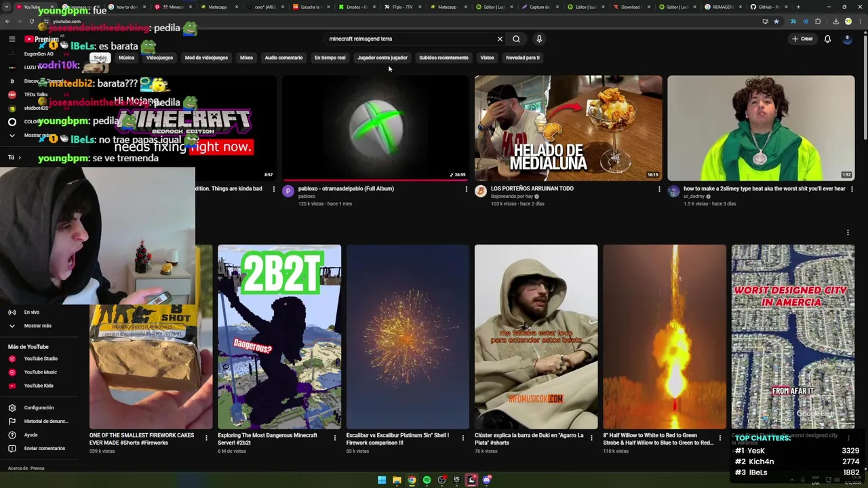Select the Mixes filter chip
The width and height of the screenshot is (868, 488).
[x=246, y=58]
